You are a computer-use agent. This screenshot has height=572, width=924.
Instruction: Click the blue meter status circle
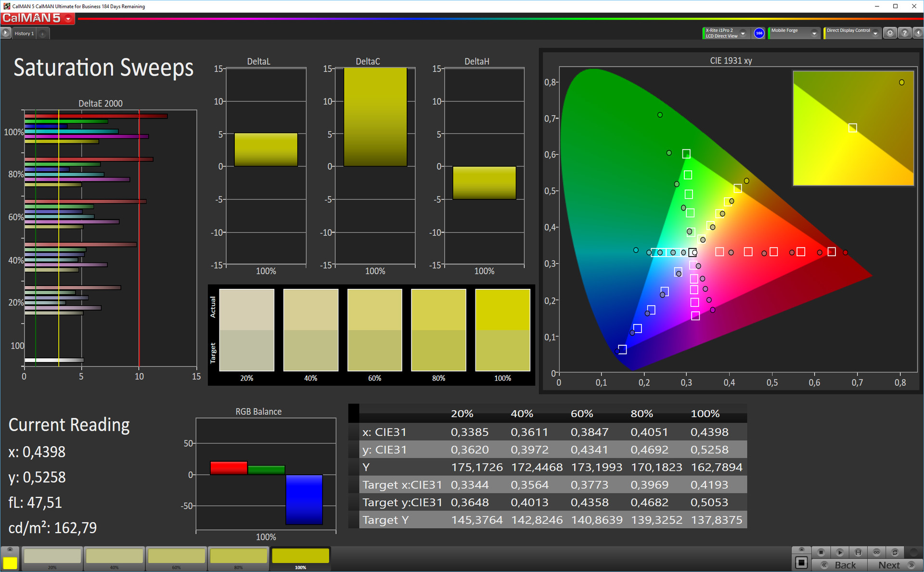coord(759,33)
